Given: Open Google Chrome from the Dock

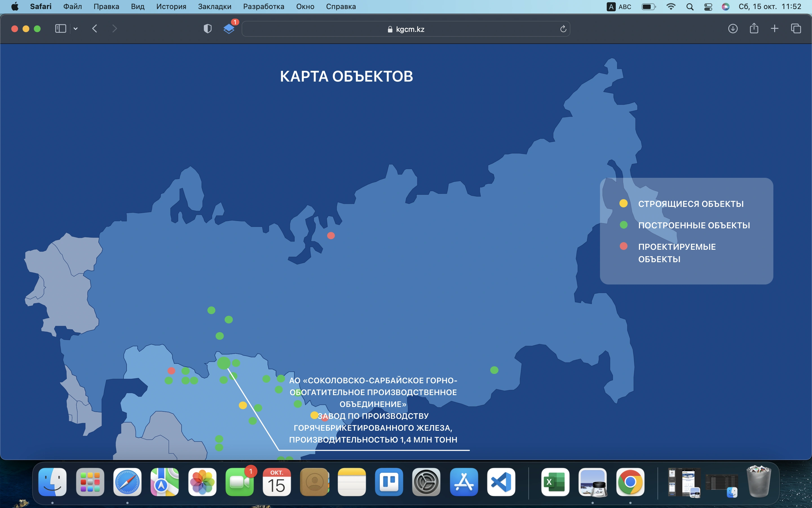Looking at the screenshot, I should click(630, 482).
